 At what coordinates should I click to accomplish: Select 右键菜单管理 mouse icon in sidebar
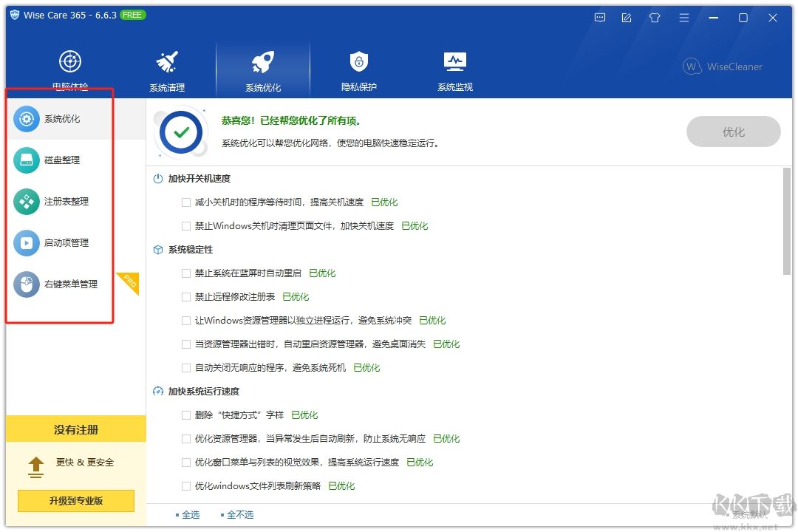click(27, 284)
